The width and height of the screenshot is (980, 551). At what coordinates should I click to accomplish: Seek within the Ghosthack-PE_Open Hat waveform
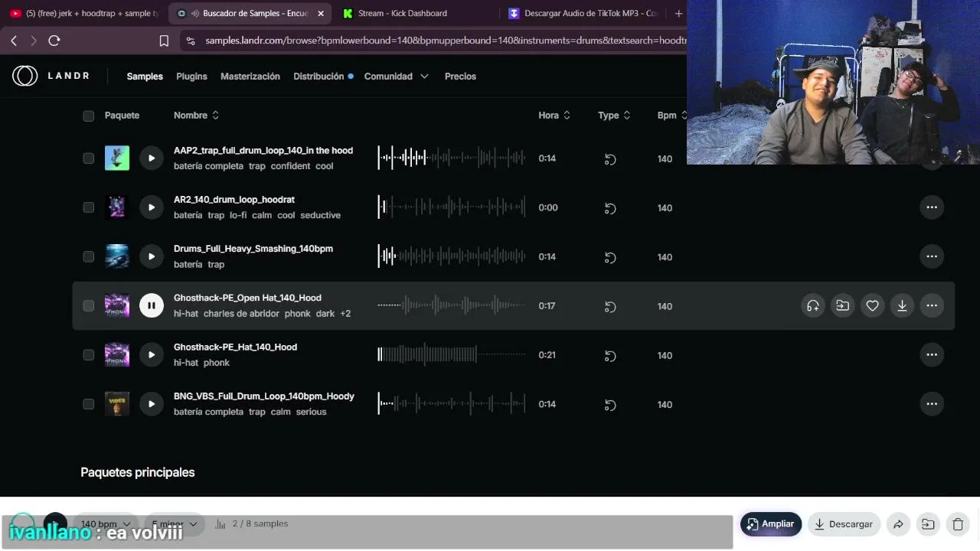click(452, 305)
